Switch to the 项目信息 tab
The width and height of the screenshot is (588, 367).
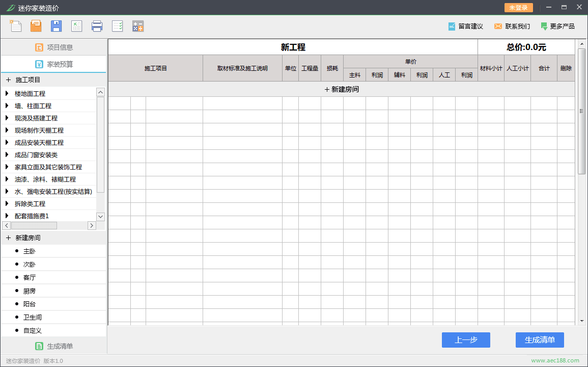coord(54,47)
